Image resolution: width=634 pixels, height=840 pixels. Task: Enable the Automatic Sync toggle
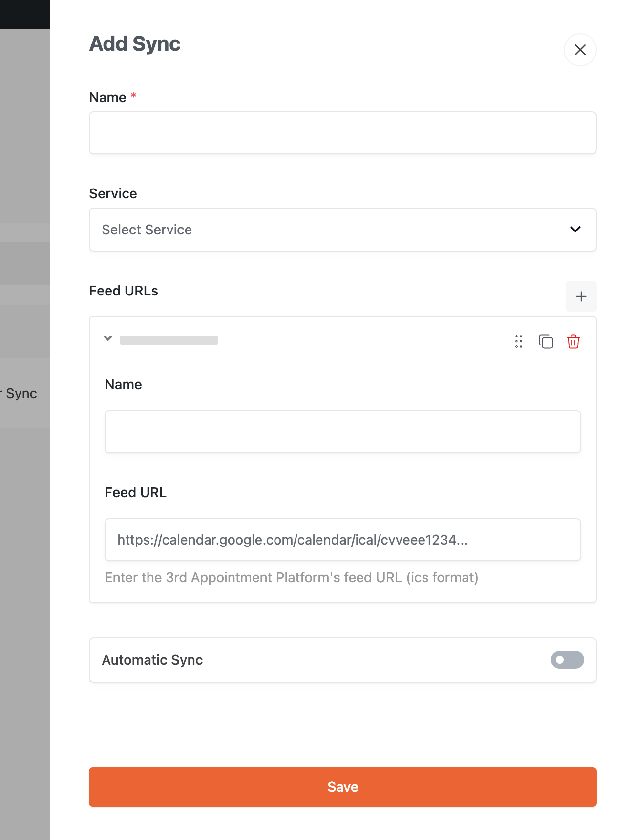[x=567, y=660]
